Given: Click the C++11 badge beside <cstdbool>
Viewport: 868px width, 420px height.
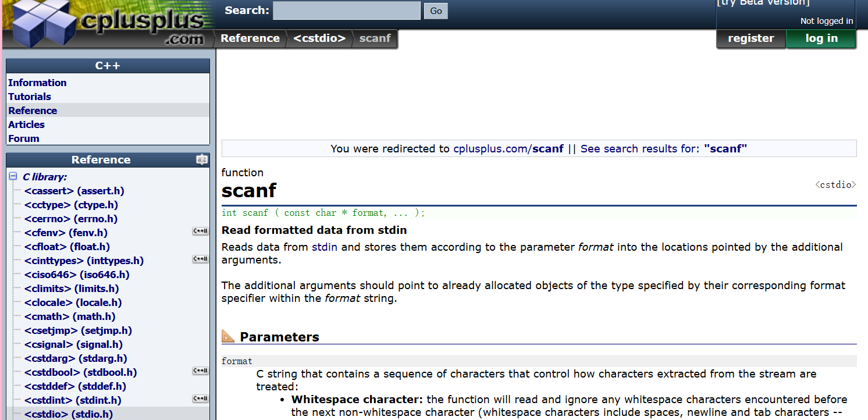Looking at the screenshot, I should (200, 371).
